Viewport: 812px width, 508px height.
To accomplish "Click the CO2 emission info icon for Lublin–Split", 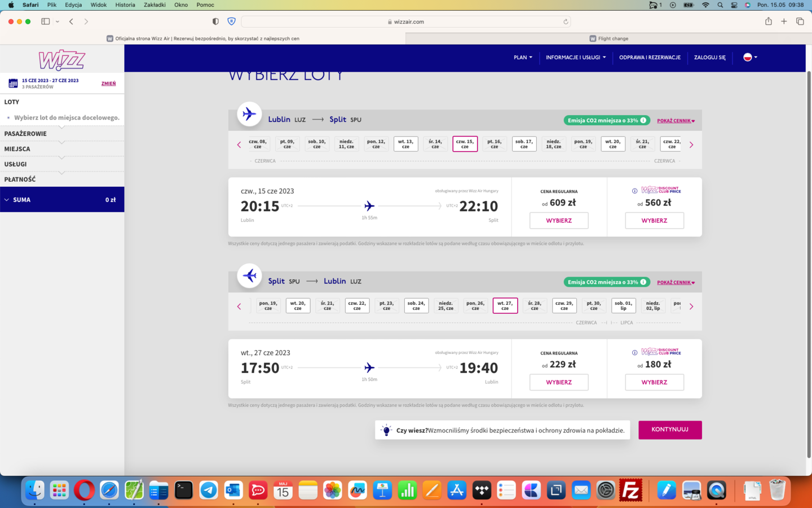I will point(643,120).
